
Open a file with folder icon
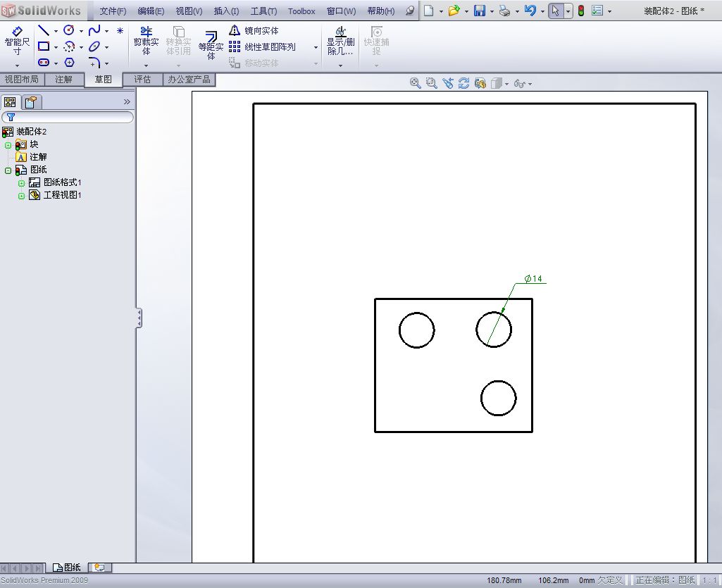click(454, 11)
